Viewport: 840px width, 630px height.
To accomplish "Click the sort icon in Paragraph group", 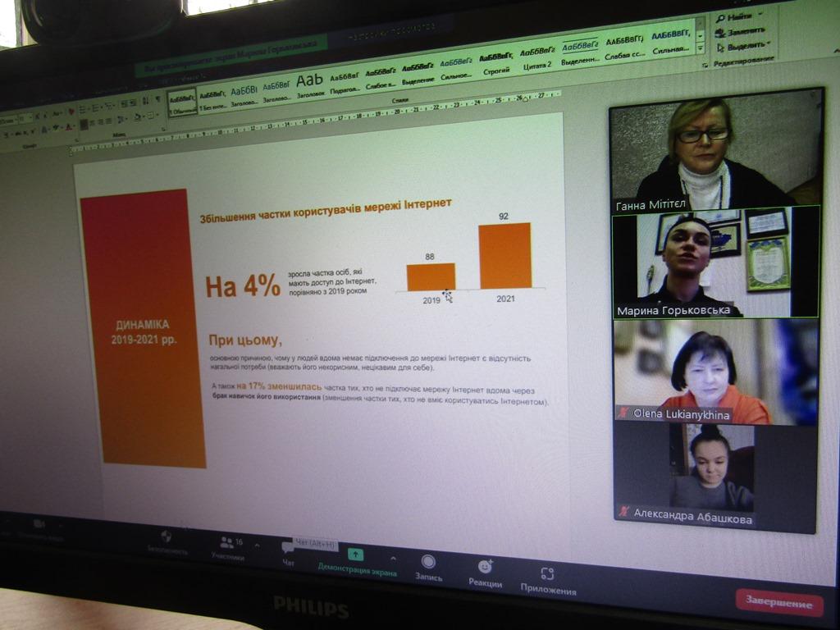I will coord(145,101).
